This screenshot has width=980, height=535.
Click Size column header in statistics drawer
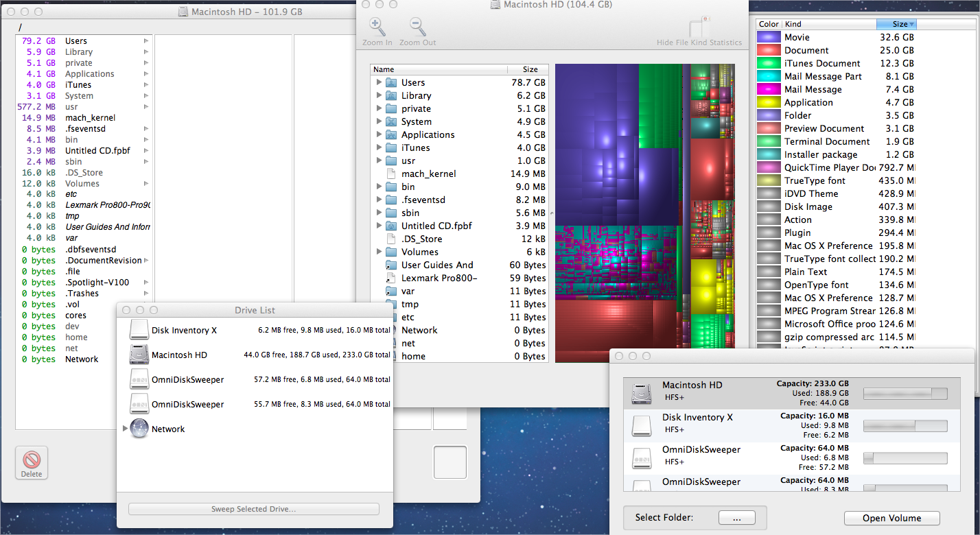pyautogui.click(x=896, y=24)
